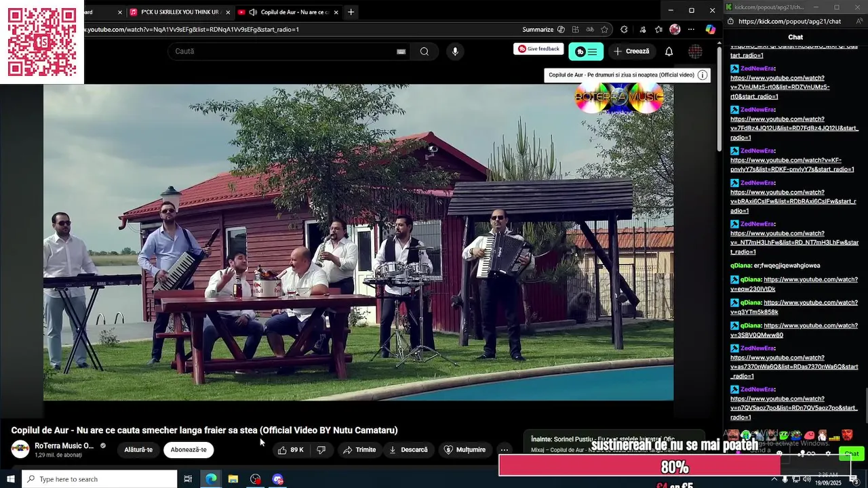Click the Descarcă download button

(408, 450)
